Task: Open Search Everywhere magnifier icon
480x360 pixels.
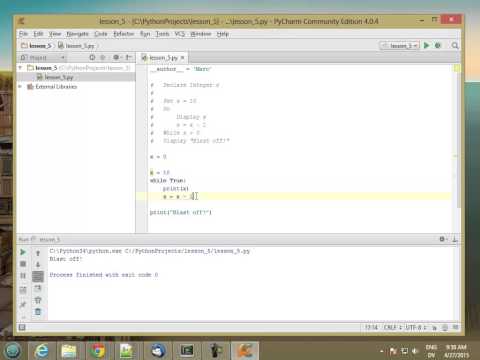Action: (455, 45)
